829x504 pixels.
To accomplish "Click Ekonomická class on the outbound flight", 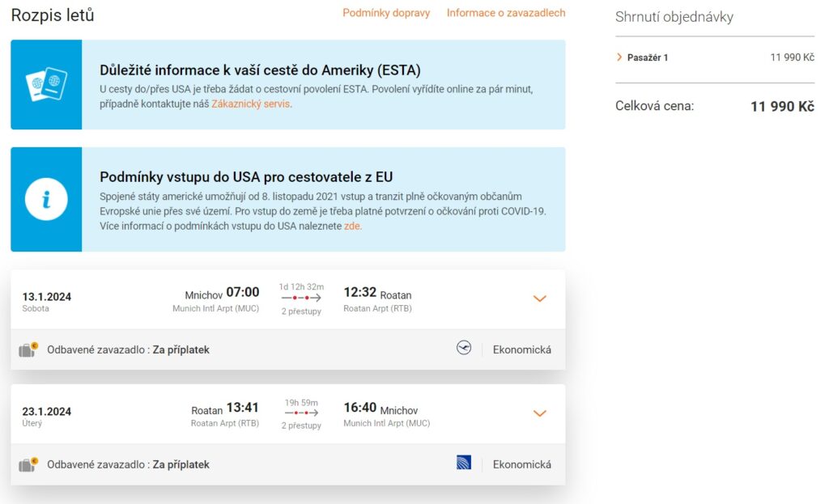I will 522,349.
